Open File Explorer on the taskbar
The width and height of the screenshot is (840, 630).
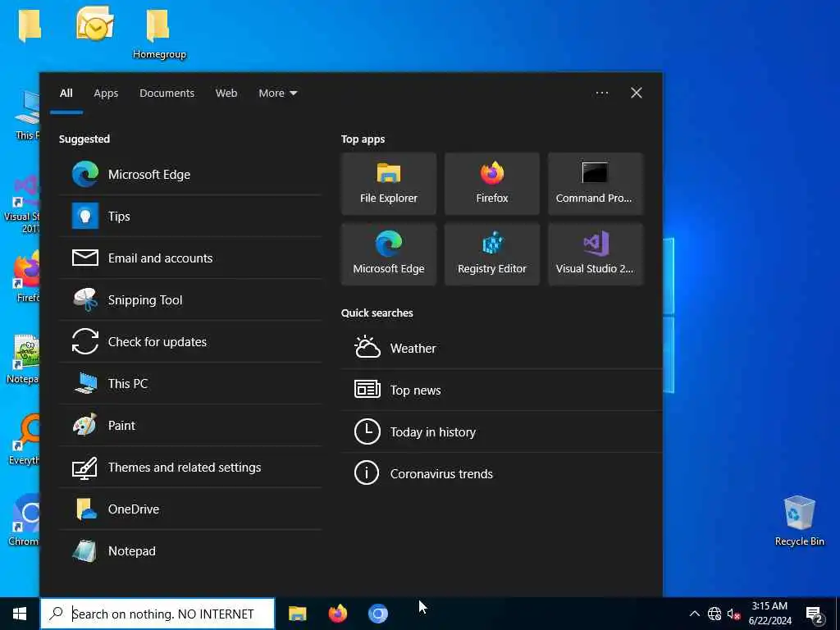tap(297, 614)
